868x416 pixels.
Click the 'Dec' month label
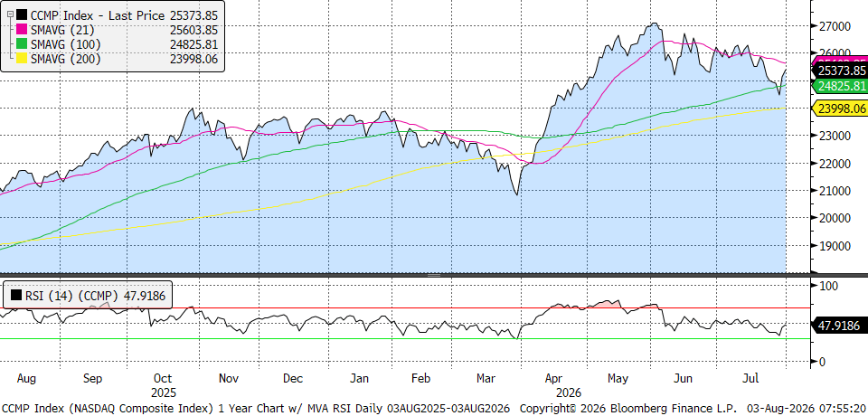[292, 380]
